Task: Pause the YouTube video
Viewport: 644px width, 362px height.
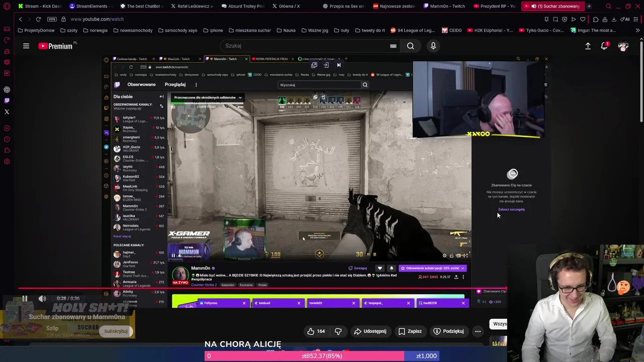Action: pyautogui.click(x=24, y=299)
